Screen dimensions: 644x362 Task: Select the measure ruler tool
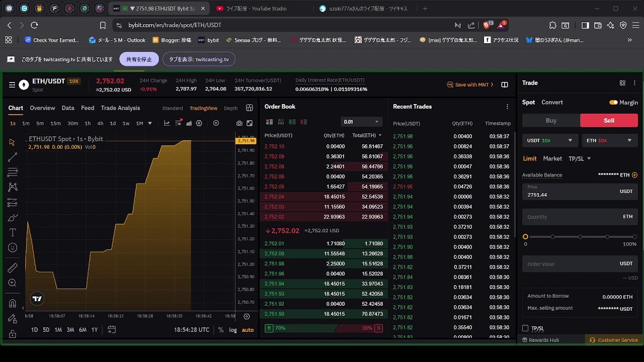click(12, 267)
